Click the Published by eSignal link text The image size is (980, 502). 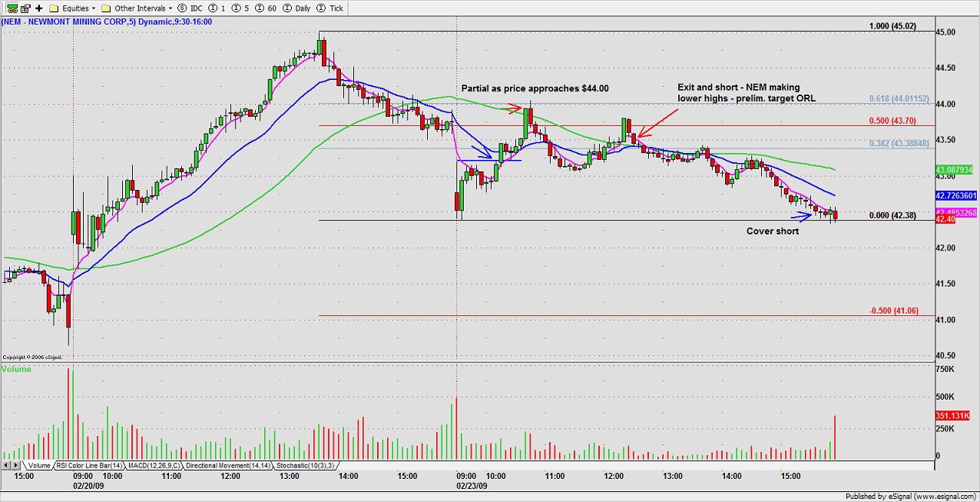tap(909, 496)
